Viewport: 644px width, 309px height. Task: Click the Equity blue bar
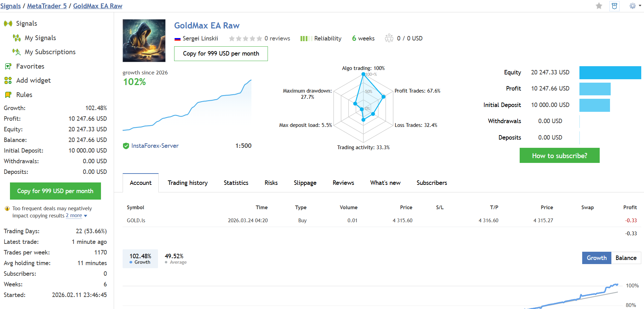click(610, 73)
